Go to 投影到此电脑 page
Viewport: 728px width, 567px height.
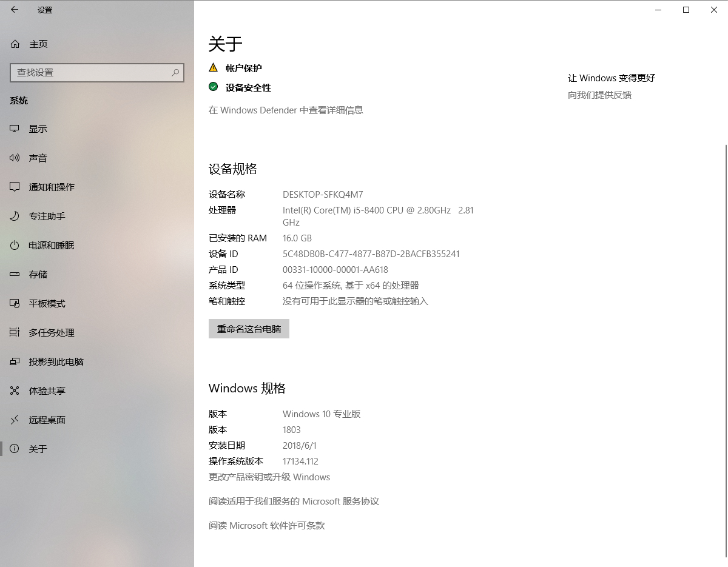[97, 362]
